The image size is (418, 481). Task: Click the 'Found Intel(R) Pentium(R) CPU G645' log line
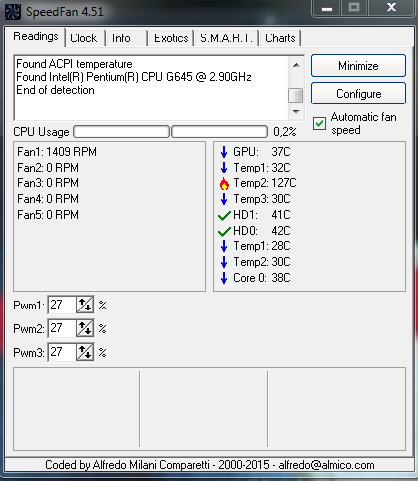pyautogui.click(x=134, y=77)
